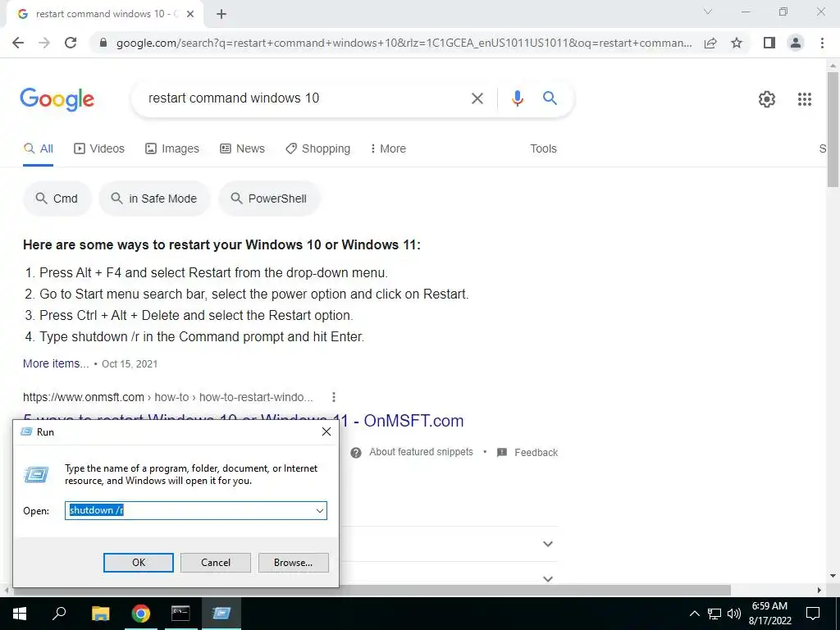840x630 pixels.
Task: Click the PowerShell suggestion chip
Action: tap(269, 199)
